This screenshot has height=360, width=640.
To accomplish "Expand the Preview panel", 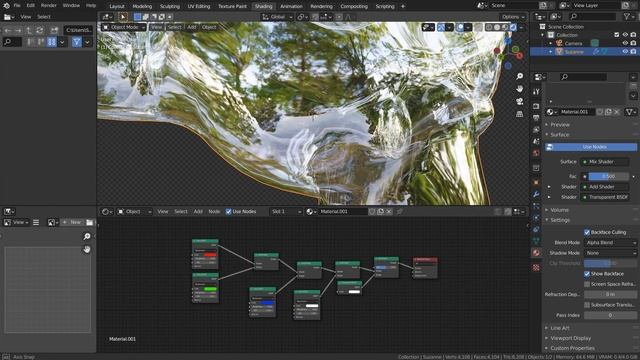I will [x=560, y=124].
